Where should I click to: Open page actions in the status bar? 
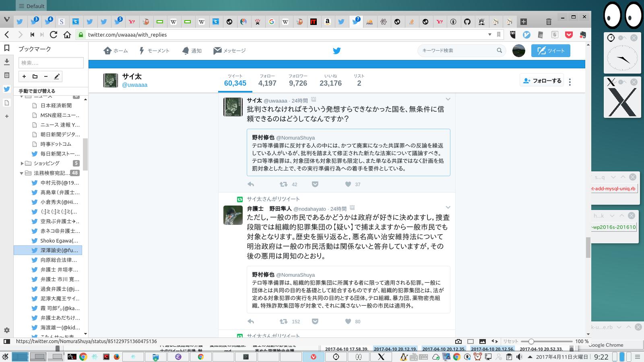[x=495, y=341]
